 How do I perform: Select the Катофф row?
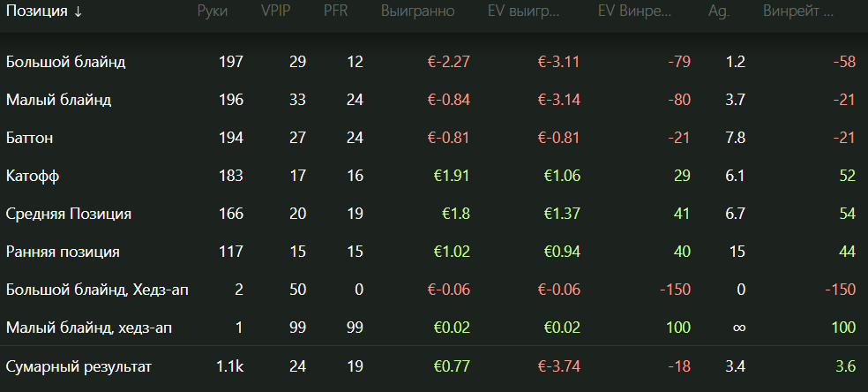click(434, 176)
